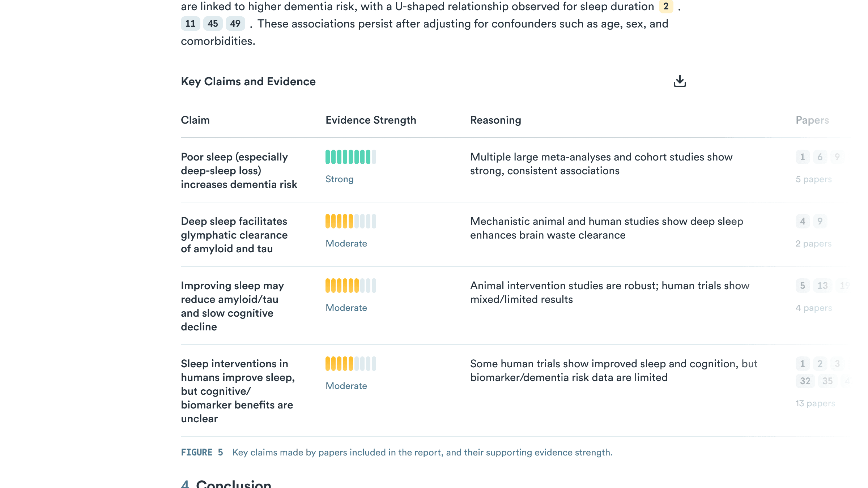Click the Evidence Strength column header
This screenshot has height=488, width=868.
pos(371,120)
